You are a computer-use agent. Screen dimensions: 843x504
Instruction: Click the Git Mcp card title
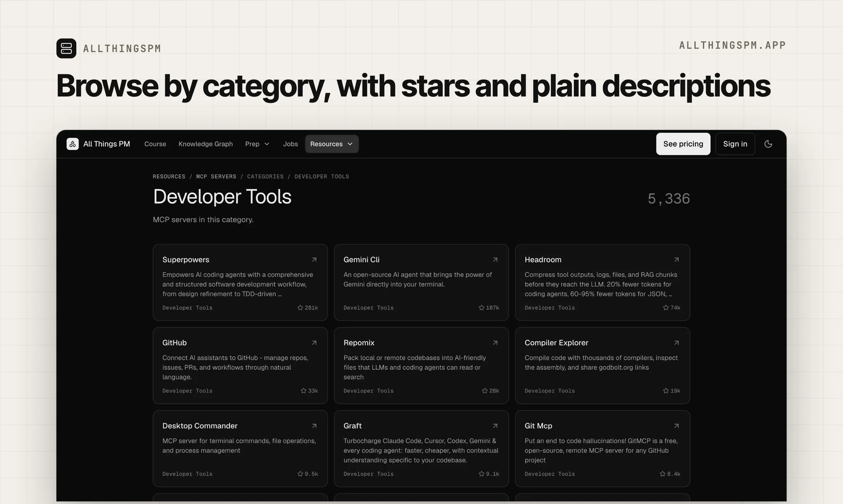pyautogui.click(x=538, y=426)
